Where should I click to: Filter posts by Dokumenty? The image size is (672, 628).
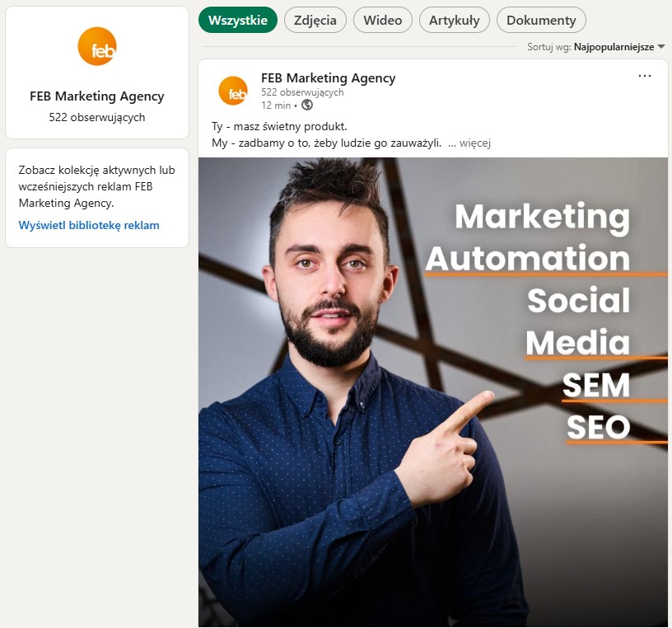tap(541, 20)
